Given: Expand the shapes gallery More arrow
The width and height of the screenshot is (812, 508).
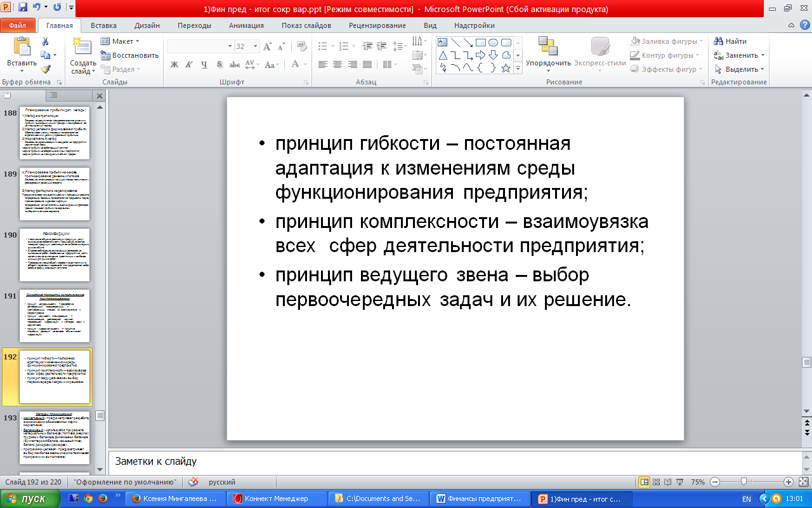Looking at the screenshot, I should click(x=518, y=68).
